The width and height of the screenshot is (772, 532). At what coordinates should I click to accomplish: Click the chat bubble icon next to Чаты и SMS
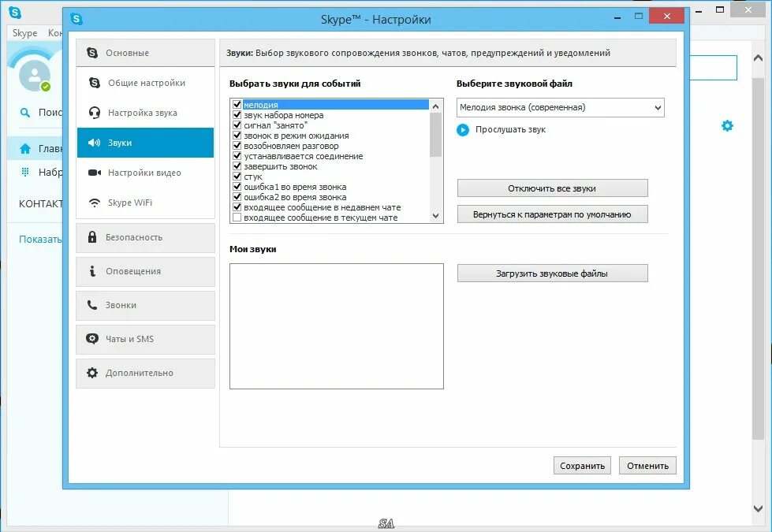pyautogui.click(x=92, y=339)
